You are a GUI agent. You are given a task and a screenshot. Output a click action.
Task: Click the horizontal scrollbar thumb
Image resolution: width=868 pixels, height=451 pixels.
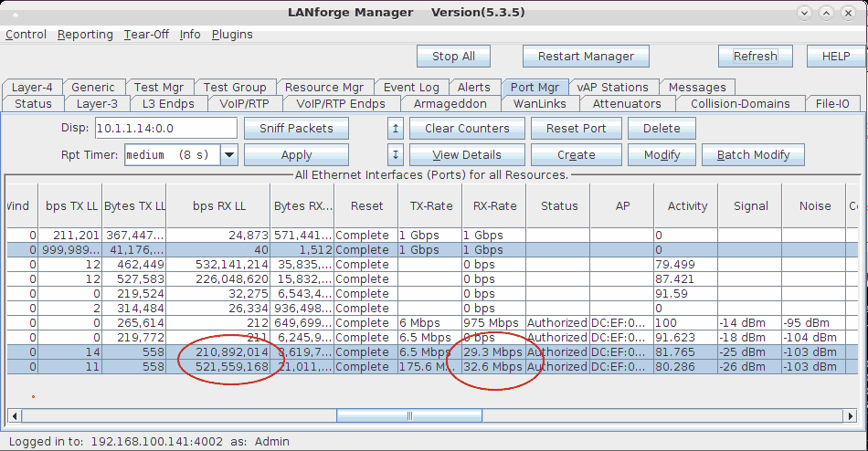point(409,415)
